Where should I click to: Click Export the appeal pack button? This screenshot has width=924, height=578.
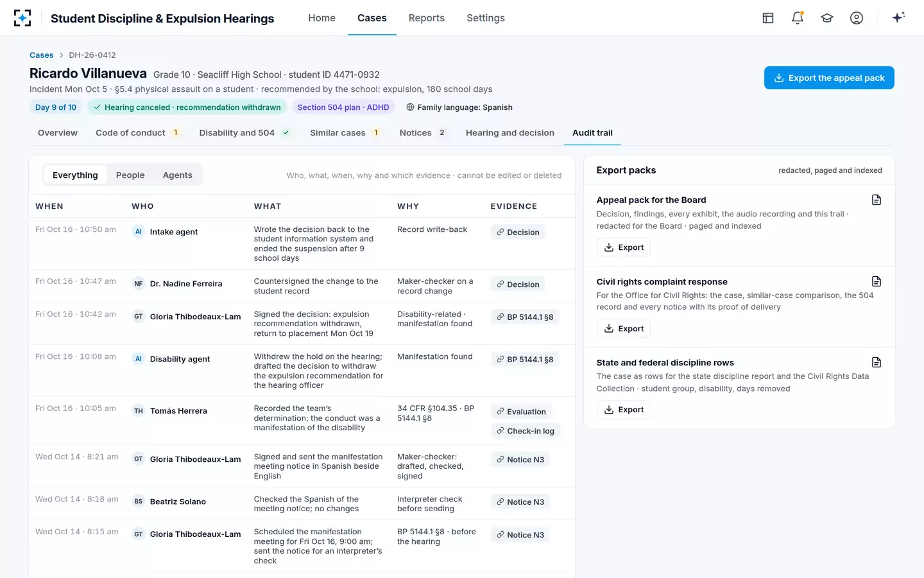(829, 78)
